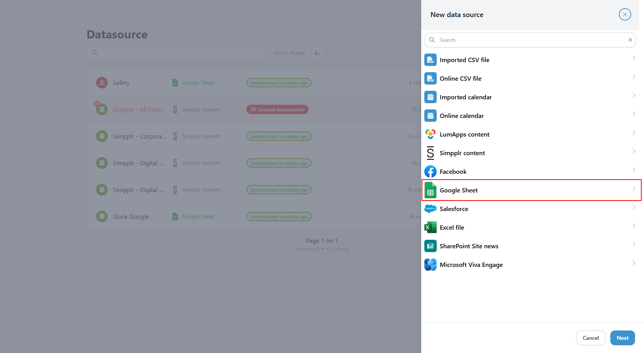Screen dimensions: 644x353
Task: Click Synchronized badge in Stock Google row
Action: pyautogui.click(x=279, y=216)
